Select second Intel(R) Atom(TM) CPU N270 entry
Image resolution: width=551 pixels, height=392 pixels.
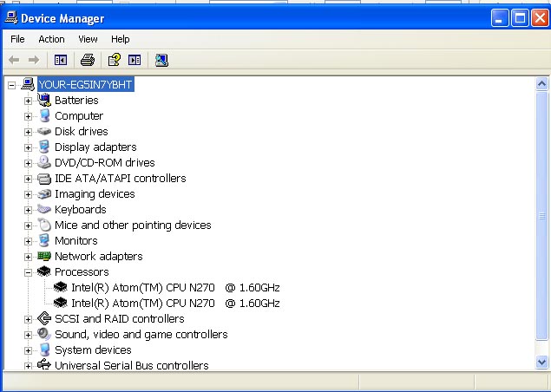pyautogui.click(x=175, y=303)
